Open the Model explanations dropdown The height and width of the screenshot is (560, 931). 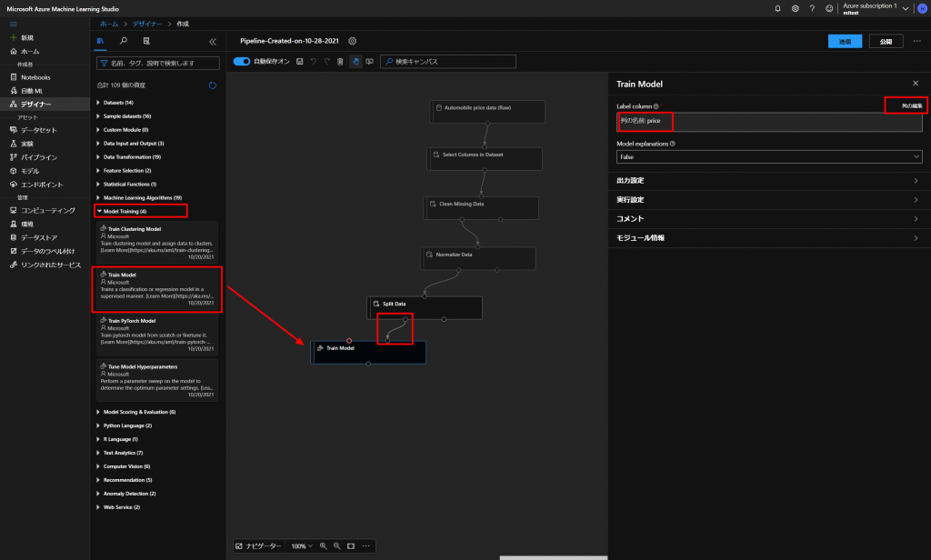tap(769, 156)
